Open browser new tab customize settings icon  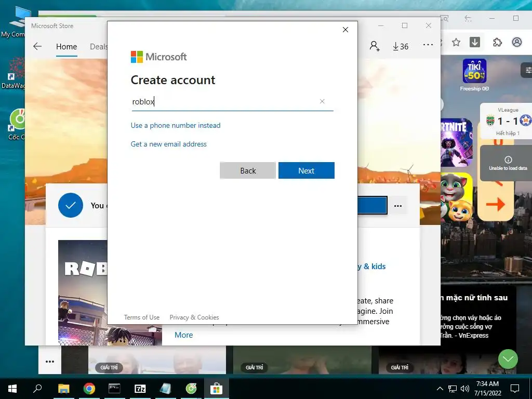(527, 70)
